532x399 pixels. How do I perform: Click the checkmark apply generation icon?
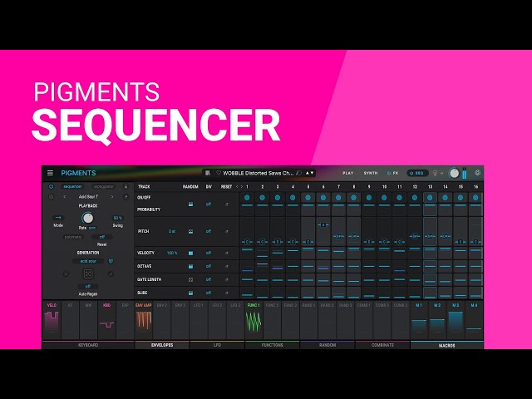click(111, 273)
